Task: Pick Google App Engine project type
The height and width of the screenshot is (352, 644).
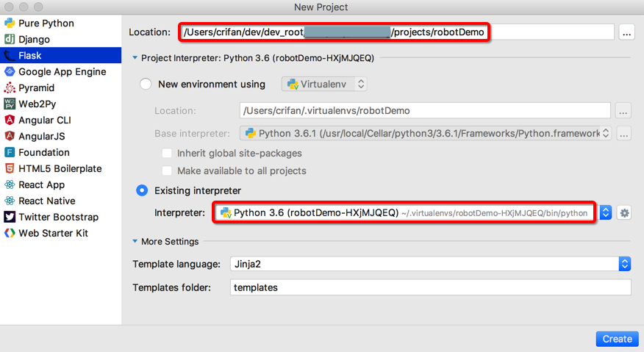Action: click(x=60, y=72)
